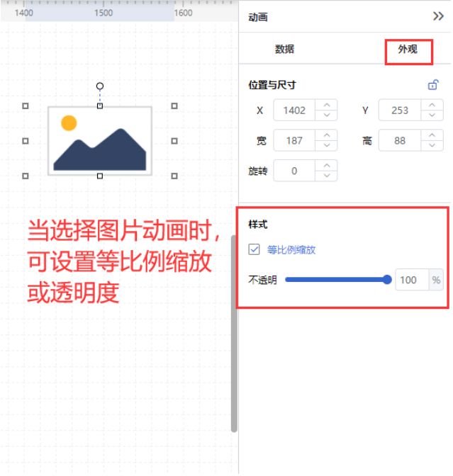
Task: Switch to the 数据 tab
Action: click(285, 49)
